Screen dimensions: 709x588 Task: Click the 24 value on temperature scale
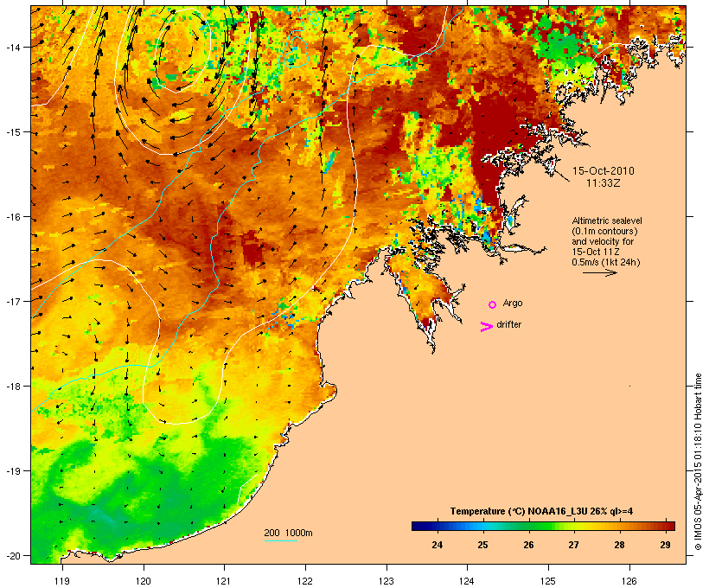pos(437,545)
